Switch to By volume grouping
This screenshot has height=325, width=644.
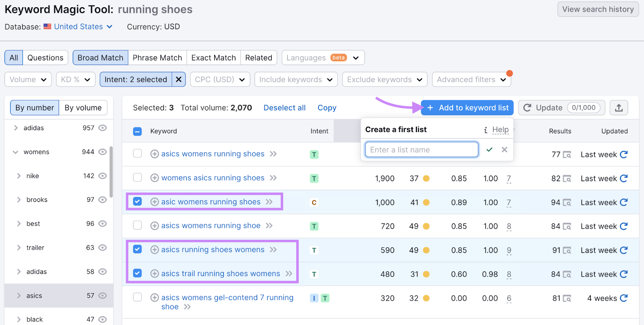click(83, 108)
